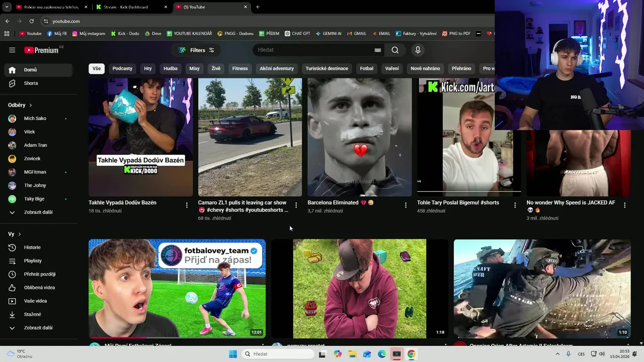Open the Camaro ZL1 short thumbnail
This screenshot has width=644, height=362.
tap(250, 137)
